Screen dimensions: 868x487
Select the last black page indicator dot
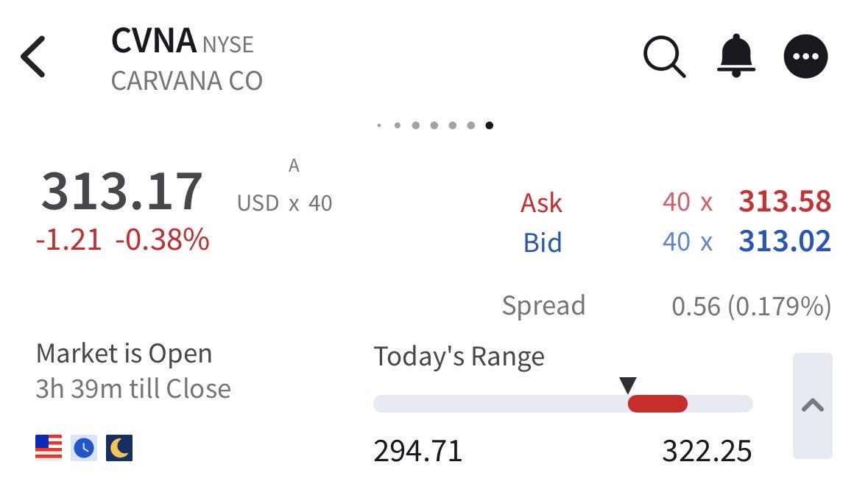tap(490, 125)
